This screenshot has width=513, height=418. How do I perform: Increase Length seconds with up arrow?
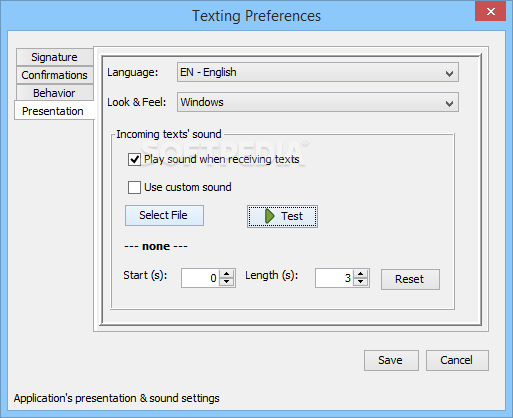[360, 274]
